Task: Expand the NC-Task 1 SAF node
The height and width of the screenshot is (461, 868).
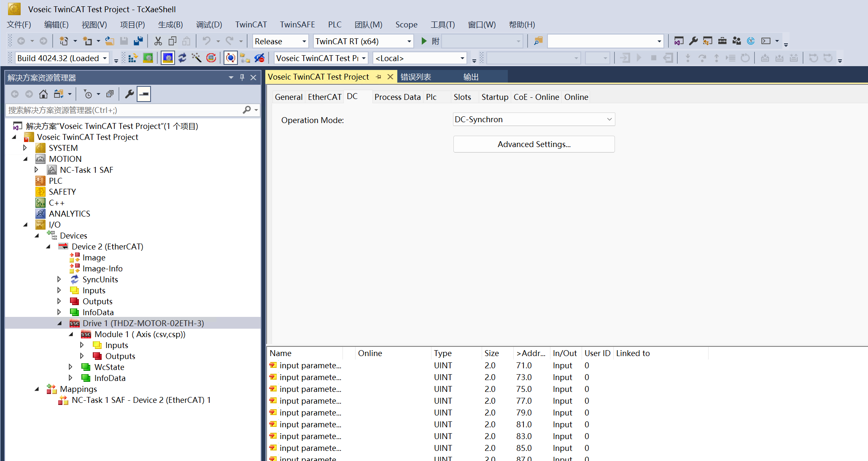Action: [36, 170]
